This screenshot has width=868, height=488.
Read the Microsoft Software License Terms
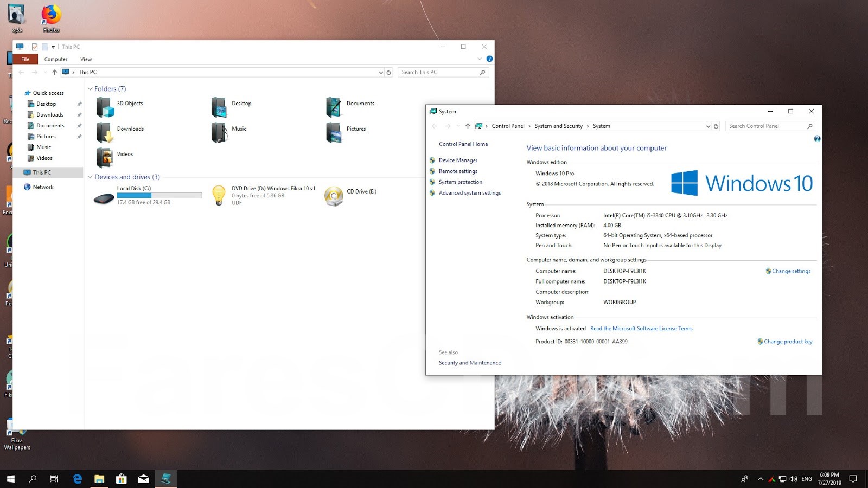tap(641, 329)
